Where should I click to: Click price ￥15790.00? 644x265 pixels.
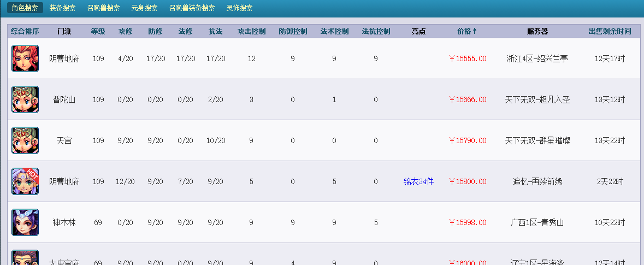coord(468,141)
